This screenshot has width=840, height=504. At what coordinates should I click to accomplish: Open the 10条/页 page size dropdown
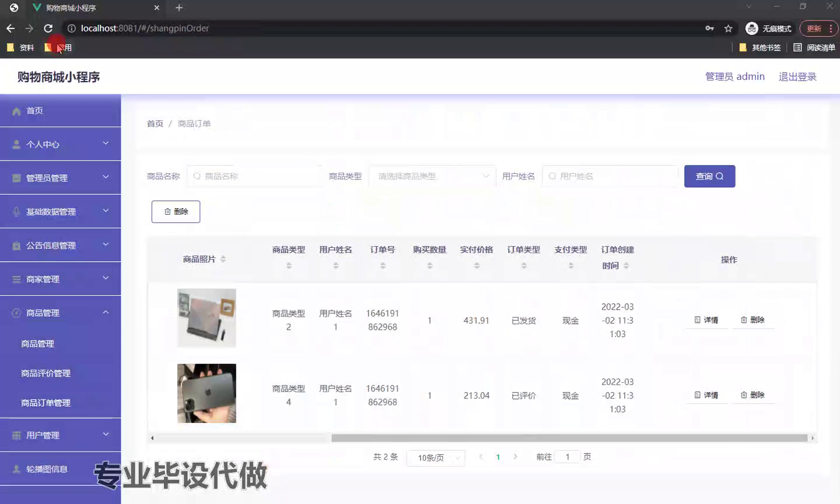click(x=436, y=458)
